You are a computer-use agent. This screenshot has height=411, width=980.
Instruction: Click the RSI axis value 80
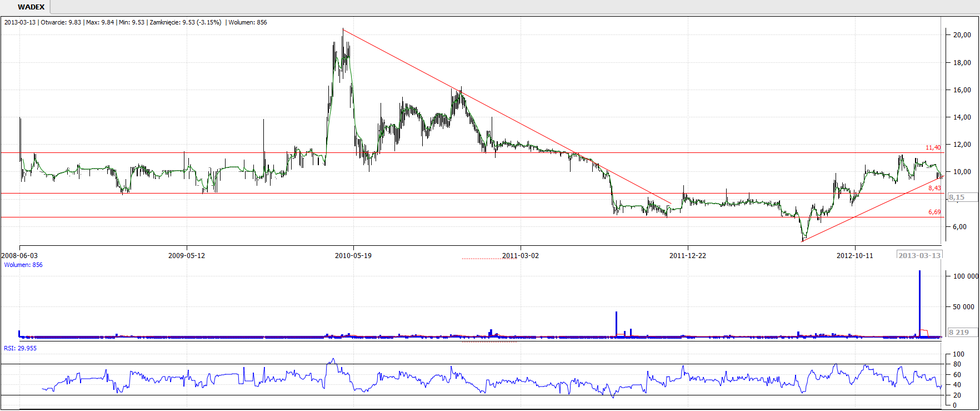(957, 364)
